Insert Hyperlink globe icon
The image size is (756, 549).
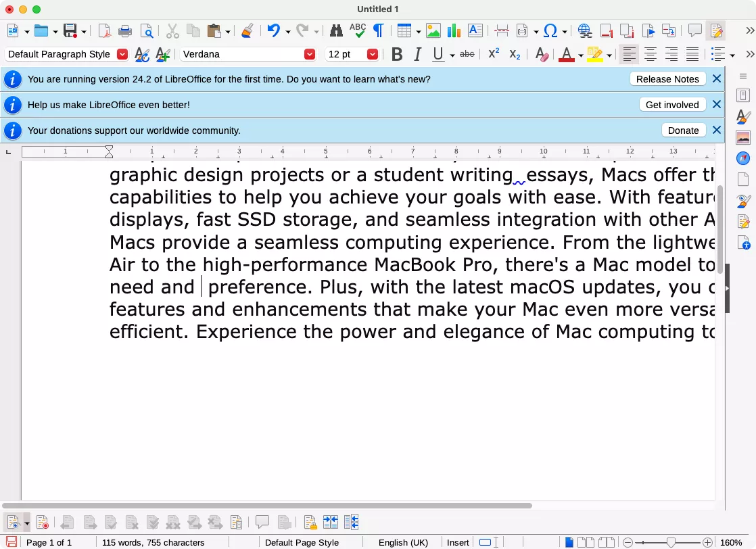(585, 31)
